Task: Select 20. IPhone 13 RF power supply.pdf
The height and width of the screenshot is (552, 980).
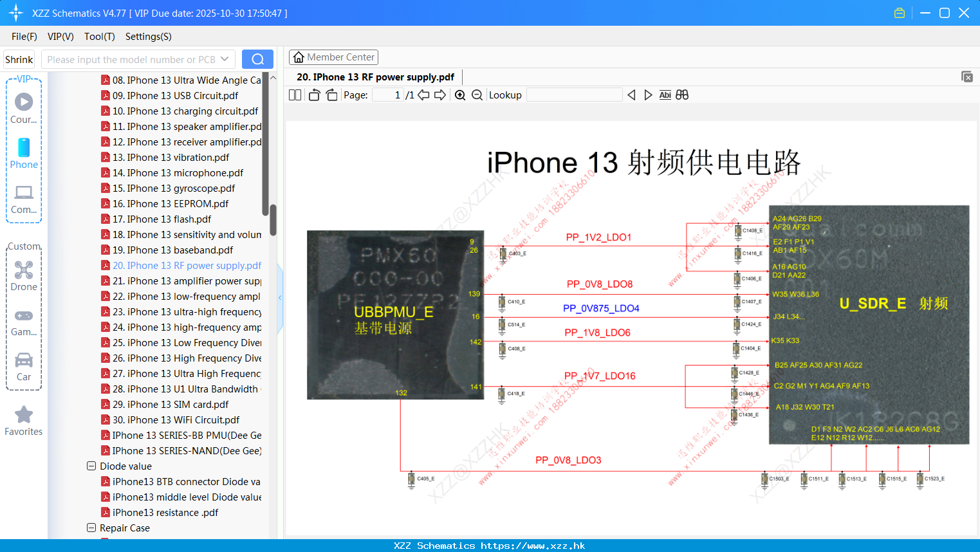Action: click(x=181, y=265)
